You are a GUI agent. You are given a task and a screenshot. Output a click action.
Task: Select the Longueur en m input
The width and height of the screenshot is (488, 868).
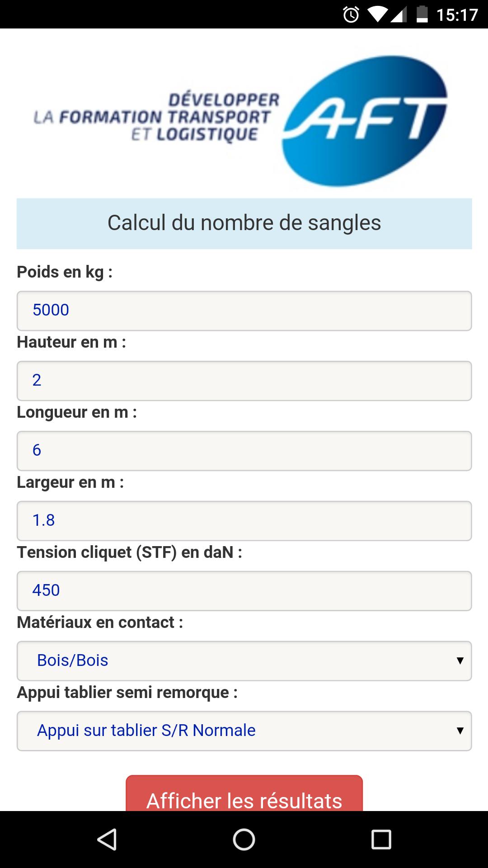[244, 451]
